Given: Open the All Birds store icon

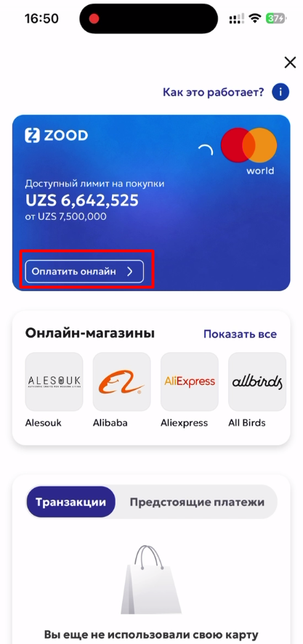Looking at the screenshot, I should (x=257, y=382).
